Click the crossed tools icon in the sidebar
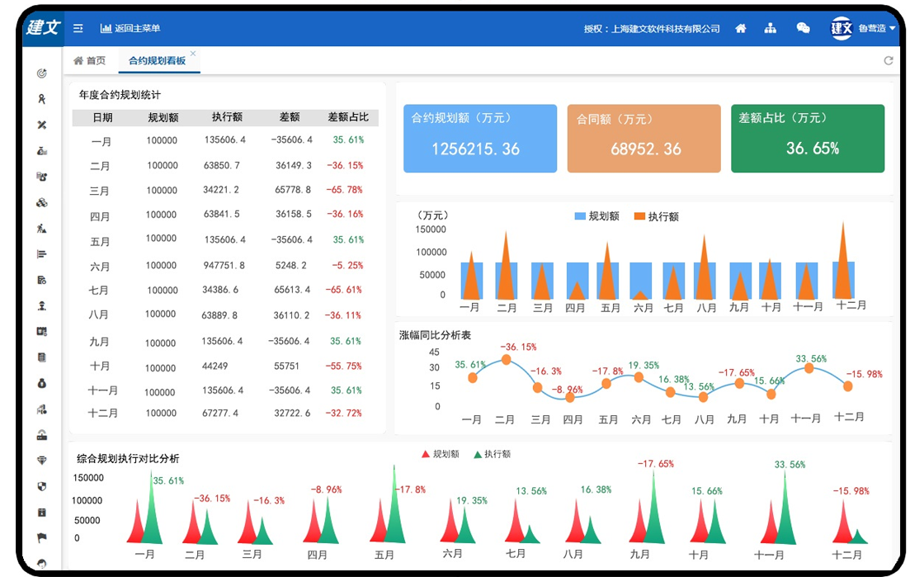The height and width of the screenshot is (577, 924). click(42, 125)
